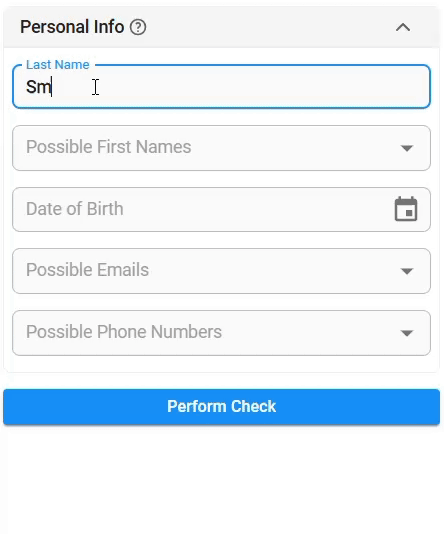Click the Last Name floating label

(58, 64)
